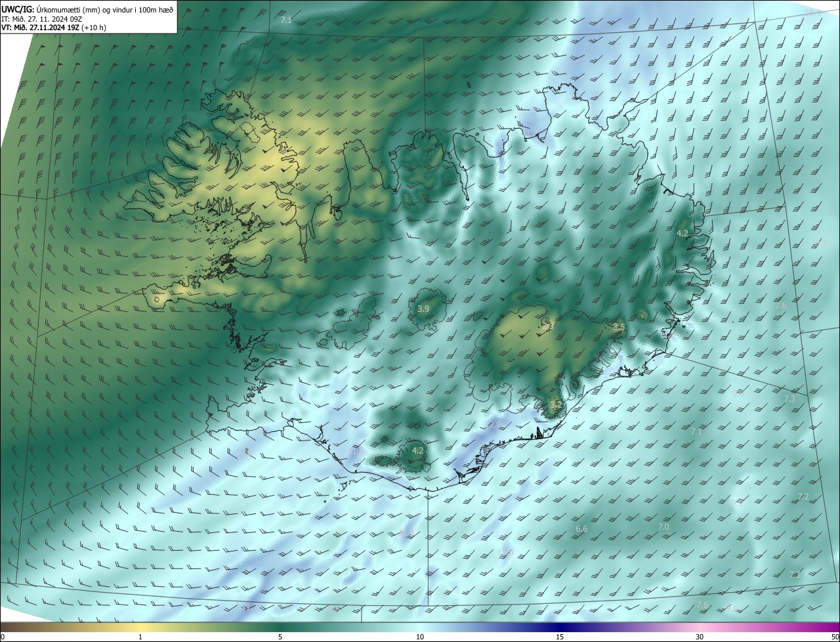Click the 1 tick label on the color scale
Image resolution: width=840 pixels, height=642 pixels.
pyautogui.click(x=140, y=637)
